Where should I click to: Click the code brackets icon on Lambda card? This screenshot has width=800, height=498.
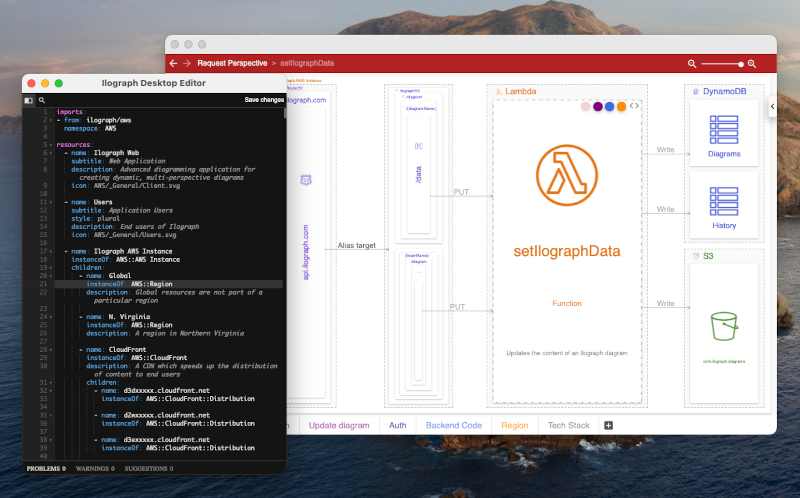click(x=634, y=106)
